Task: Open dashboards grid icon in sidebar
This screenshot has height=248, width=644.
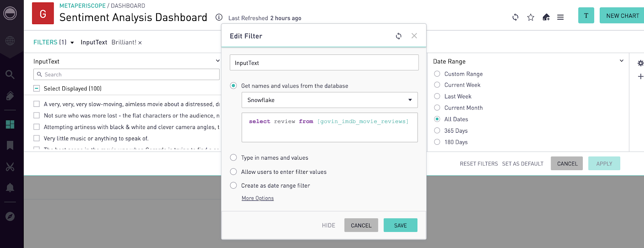Action: [10, 124]
